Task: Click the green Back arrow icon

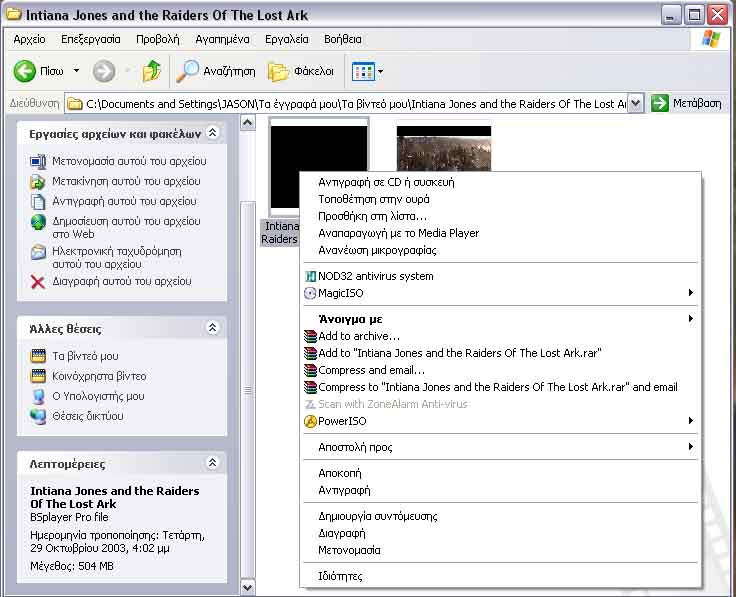Action: (24, 71)
